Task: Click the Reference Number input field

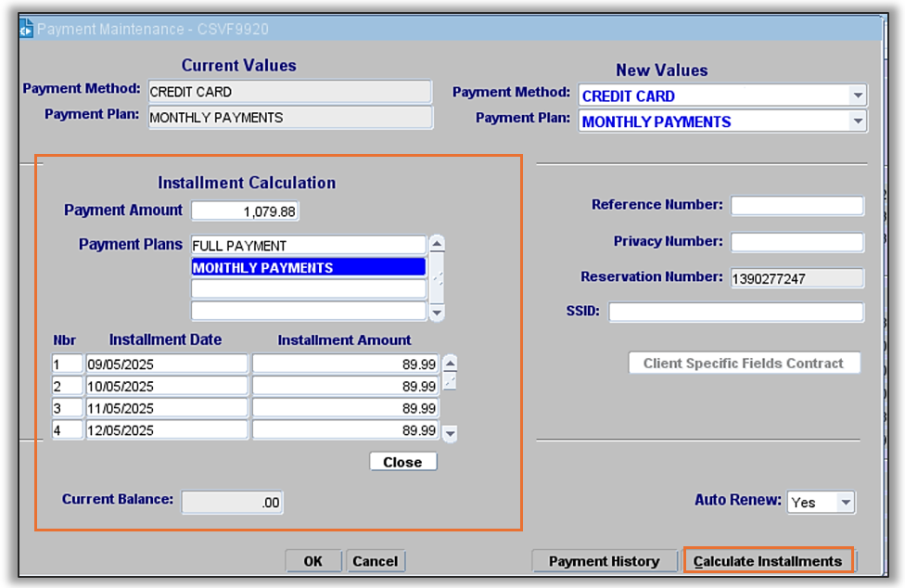Action: point(797,205)
